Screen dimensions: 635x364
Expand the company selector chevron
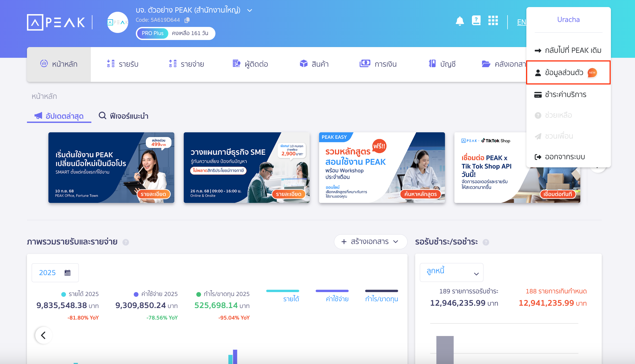pyautogui.click(x=250, y=10)
